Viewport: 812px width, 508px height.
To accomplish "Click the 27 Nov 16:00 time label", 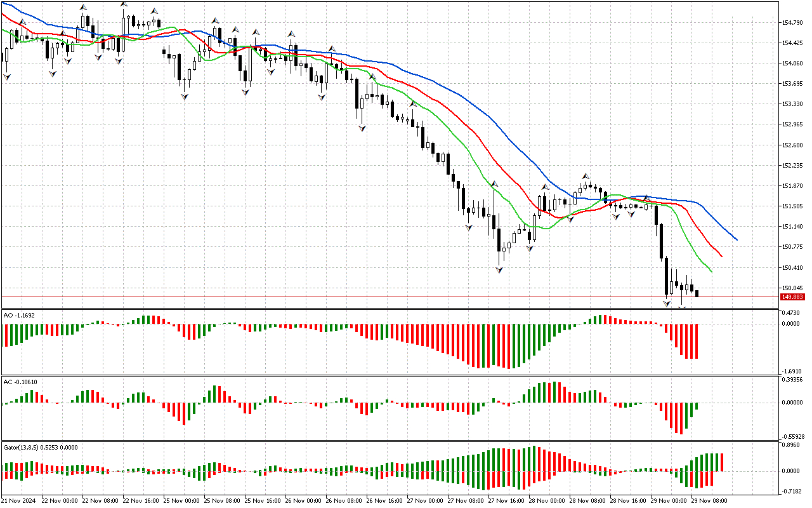I will pyautogui.click(x=506, y=501).
